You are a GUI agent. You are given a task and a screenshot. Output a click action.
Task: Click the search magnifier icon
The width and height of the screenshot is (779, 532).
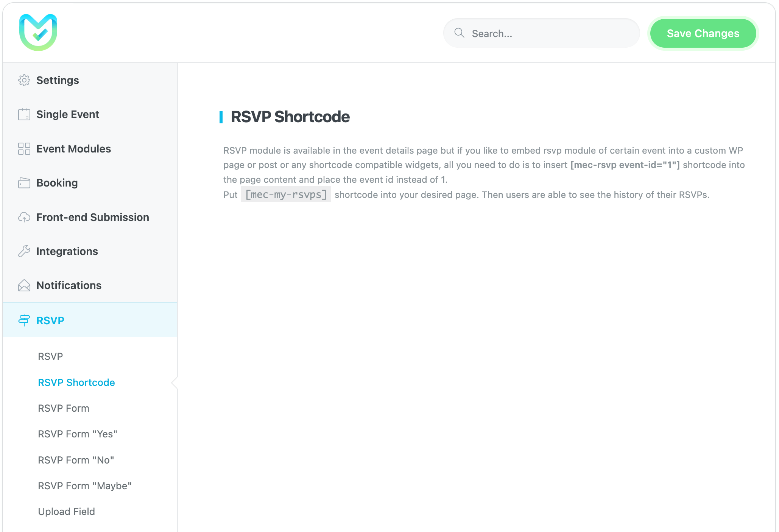tap(459, 33)
